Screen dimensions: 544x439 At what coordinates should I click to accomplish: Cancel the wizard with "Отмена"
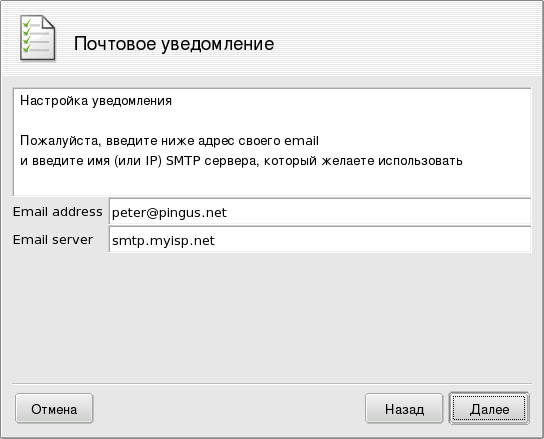[54, 408]
